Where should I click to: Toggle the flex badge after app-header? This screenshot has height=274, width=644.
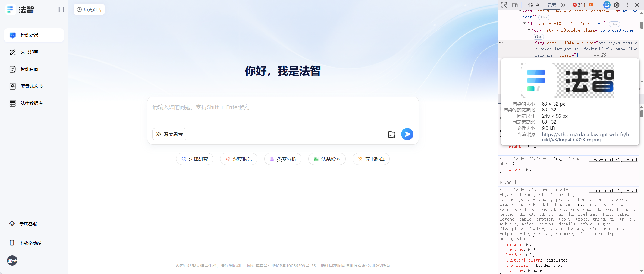tap(544, 17)
